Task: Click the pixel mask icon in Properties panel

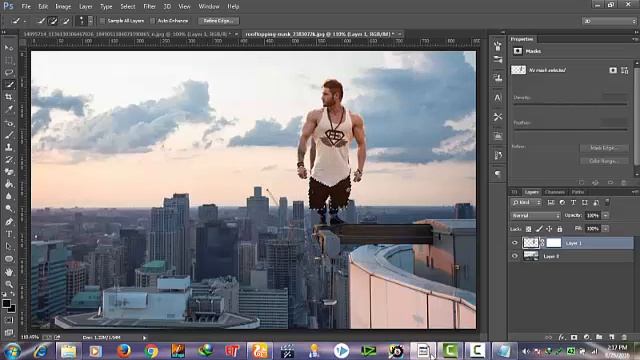Action: 613,70
